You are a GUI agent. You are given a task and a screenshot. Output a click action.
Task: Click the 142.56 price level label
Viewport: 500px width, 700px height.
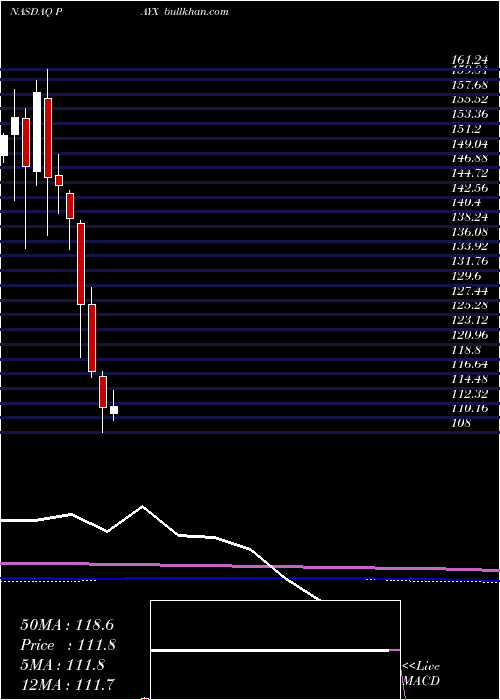pyautogui.click(x=469, y=188)
